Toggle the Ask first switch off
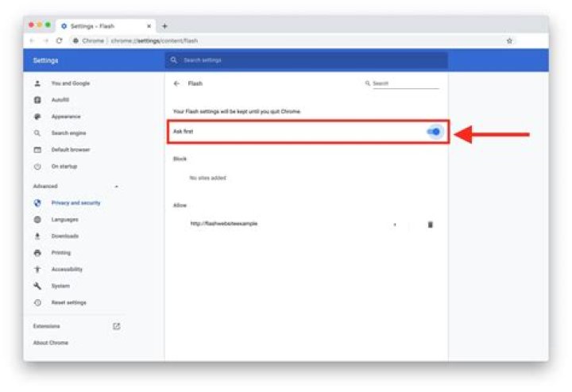Image resolution: width=572 pixels, height=392 pixels. pos(434,132)
